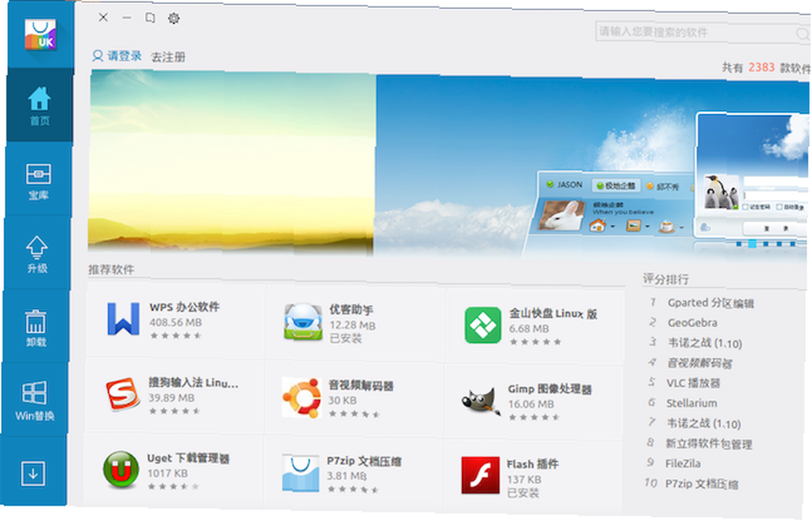Click the Flash 插件 app name
Viewport: 812px width, 521px height.
pos(533,464)
